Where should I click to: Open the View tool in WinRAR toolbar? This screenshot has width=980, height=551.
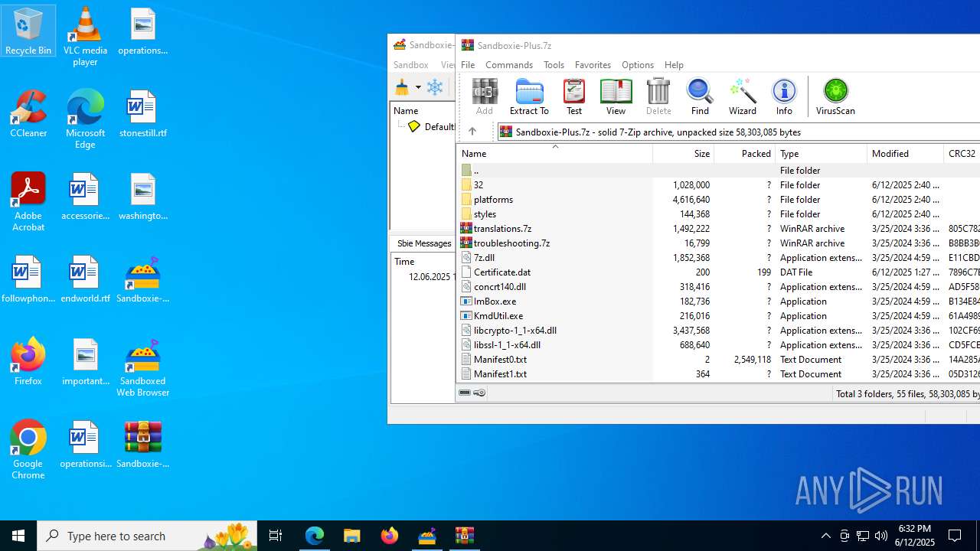pyautogui.click(x=616, y=96)
